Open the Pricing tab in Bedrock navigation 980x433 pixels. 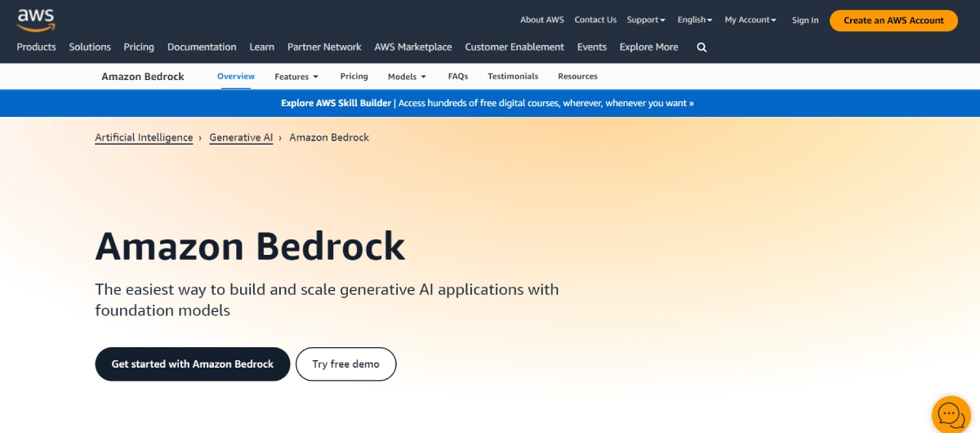point(354,77)
